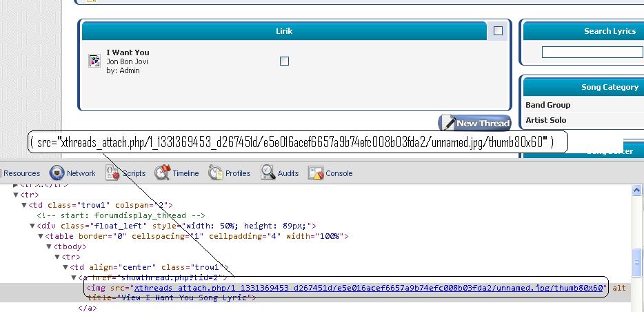Viewport: 644px width, 312px height.
Task: Open the Network panel icon
Action: tap(57, 173)
